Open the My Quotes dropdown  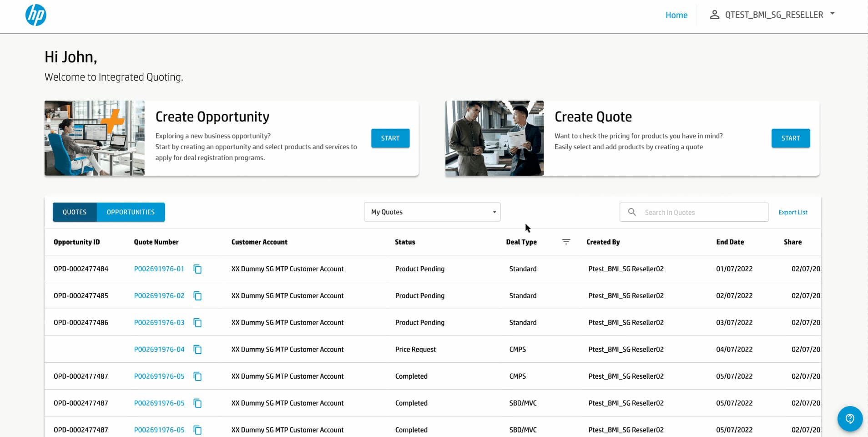point(432,212)
